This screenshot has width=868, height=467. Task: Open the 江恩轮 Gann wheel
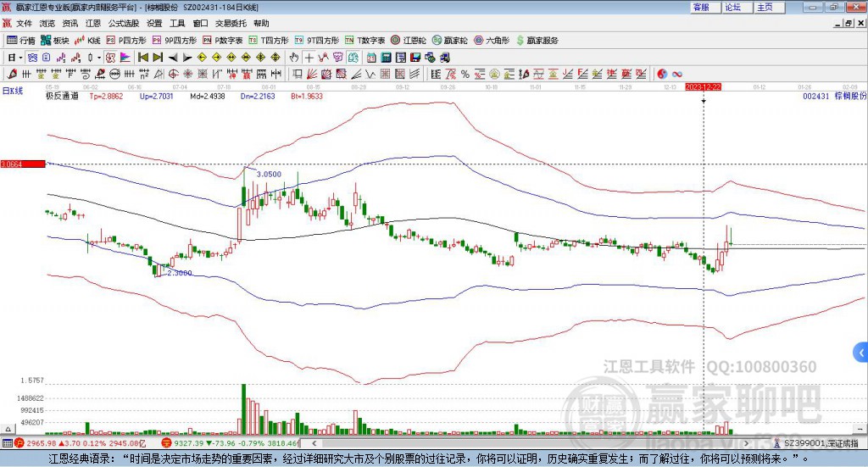coord(409,41)
